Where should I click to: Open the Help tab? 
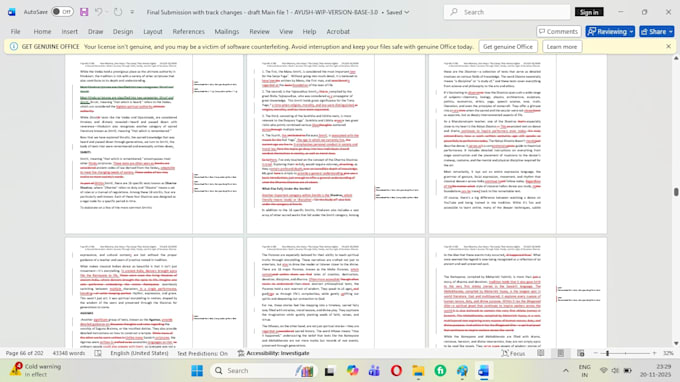[x=309, y=32]
